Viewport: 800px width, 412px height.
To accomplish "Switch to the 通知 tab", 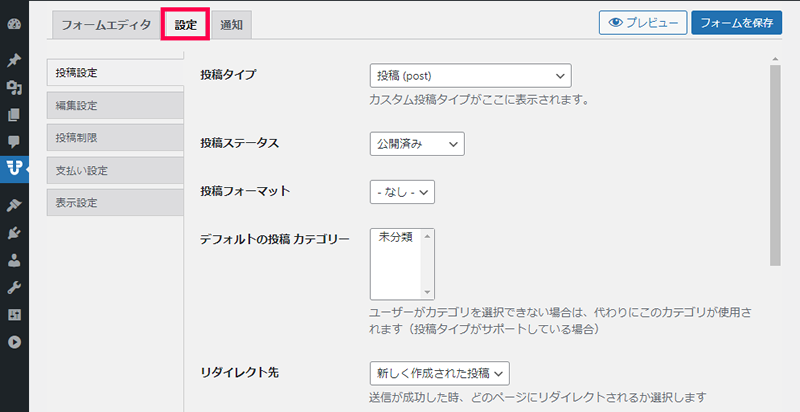I will pos(231,25).
